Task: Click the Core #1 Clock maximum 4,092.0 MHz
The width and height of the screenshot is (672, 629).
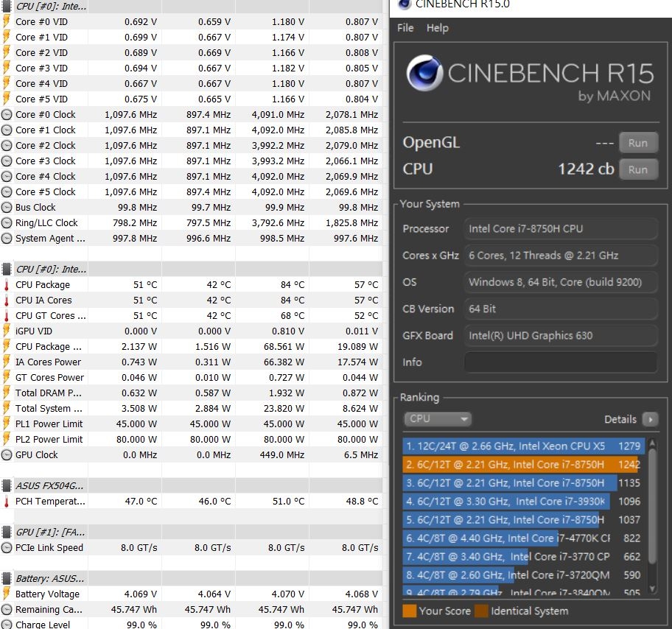Action: coord(278,130)
